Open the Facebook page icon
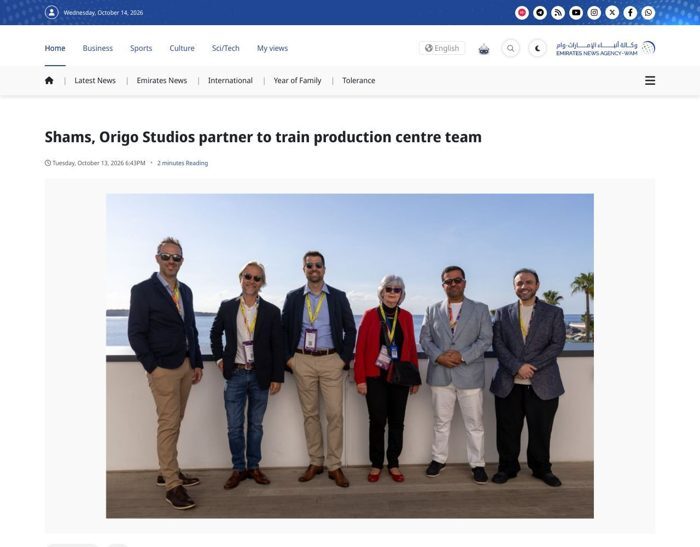Image resolution: width=700 pixels, height=547 pixels. [x=630, y=13]
